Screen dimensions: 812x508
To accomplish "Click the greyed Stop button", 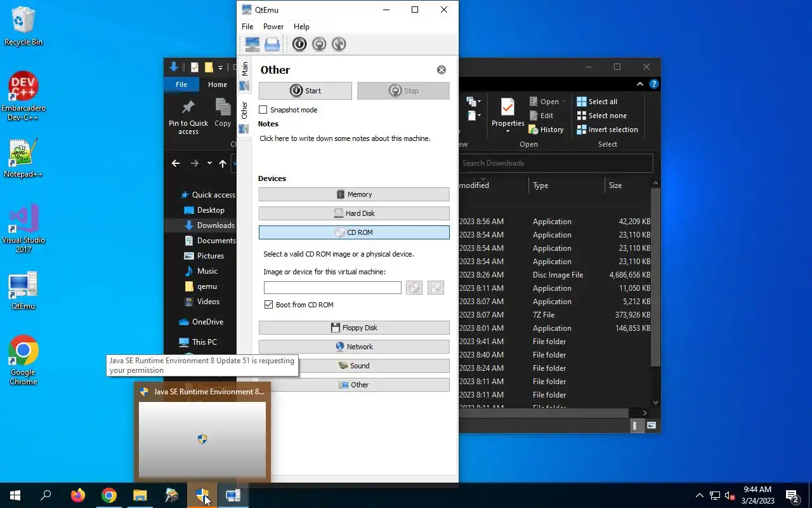I will coord(403,91).
